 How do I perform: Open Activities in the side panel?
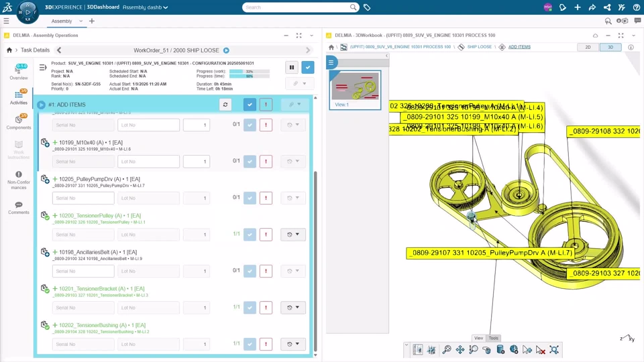[x=19, y=97]
